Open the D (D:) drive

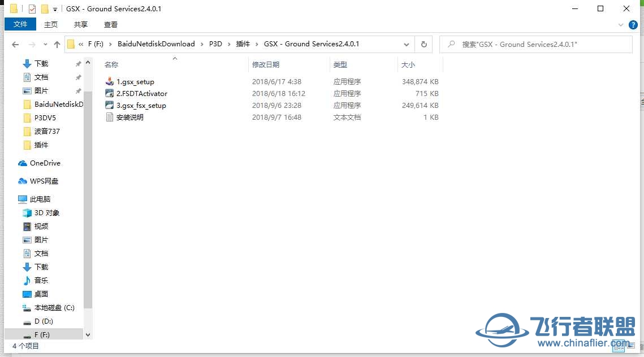tap(38, 321)
